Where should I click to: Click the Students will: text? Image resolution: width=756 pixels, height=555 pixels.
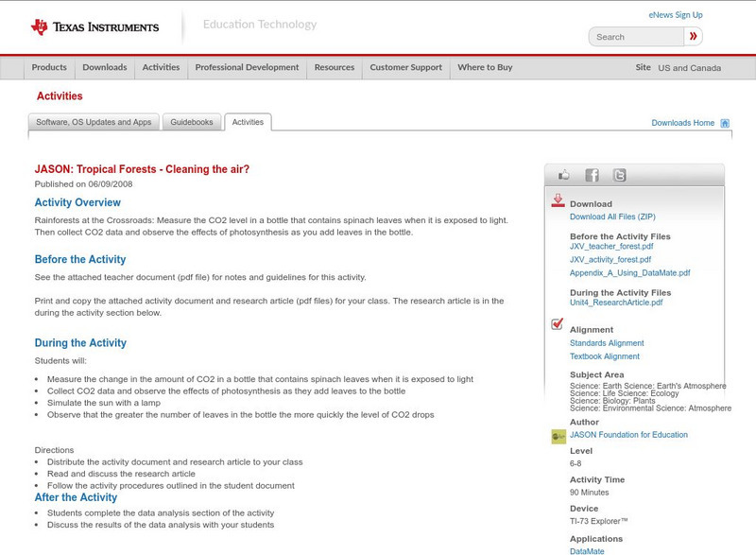pos(60,360)
